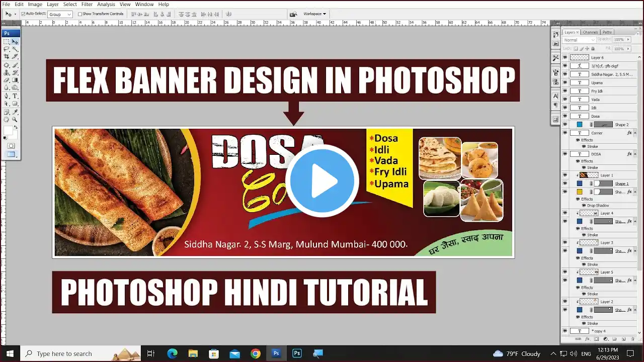Open the Opacity slider arrow
This screenshot has height=362, width=644.
(627, 40)
